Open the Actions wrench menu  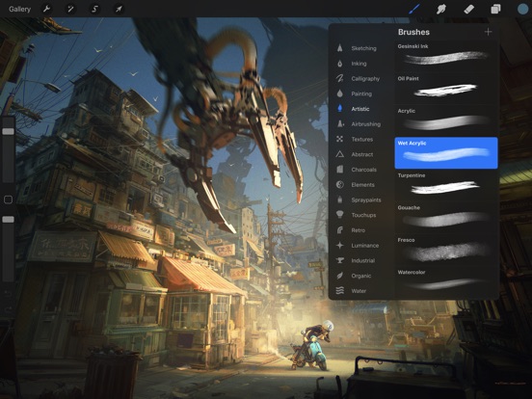click(46, 9)
